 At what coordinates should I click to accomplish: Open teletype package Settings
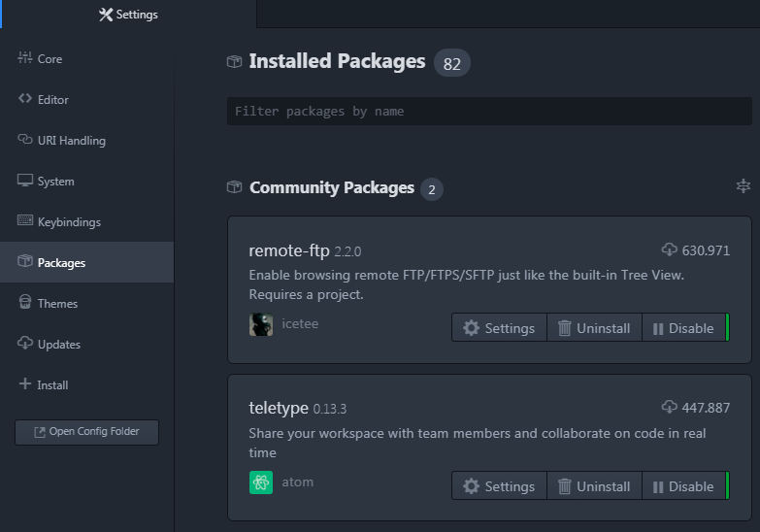[x=499, y=486]
